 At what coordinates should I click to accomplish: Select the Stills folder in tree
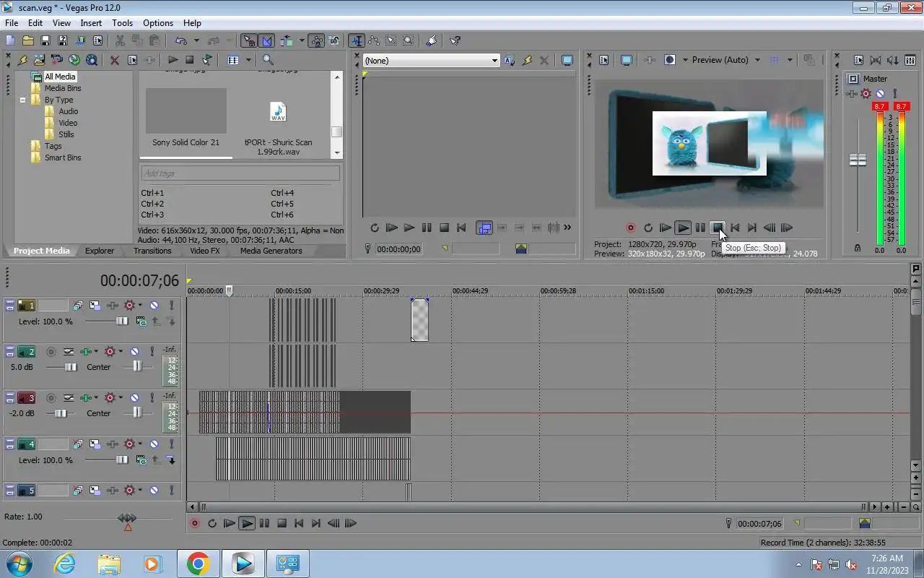click(x=66, y=134)
